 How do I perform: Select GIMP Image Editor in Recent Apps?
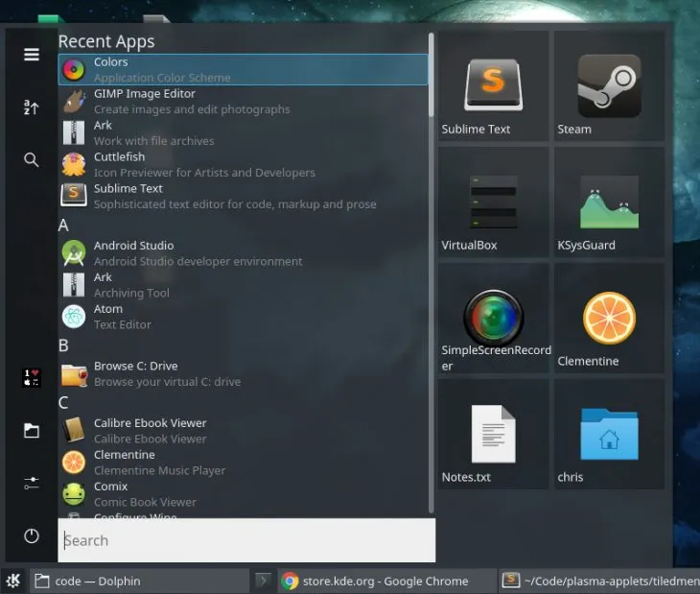192,102
